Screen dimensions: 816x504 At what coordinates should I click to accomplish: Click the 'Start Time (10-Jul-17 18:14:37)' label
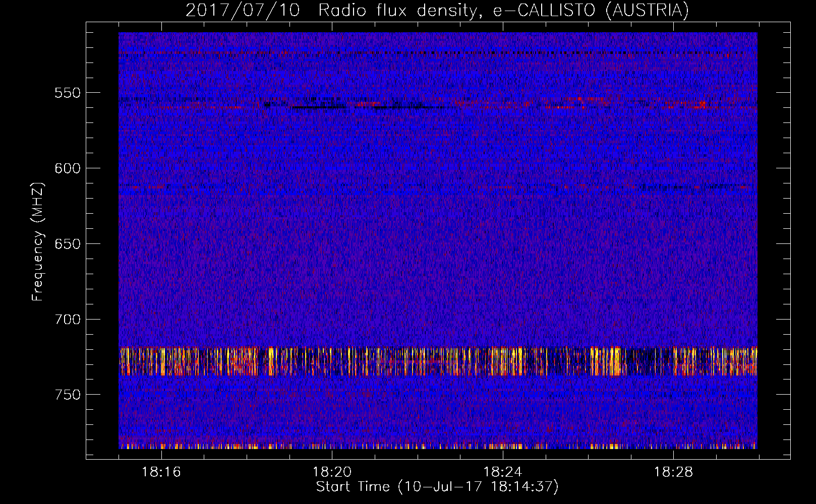tap(437, 487)
